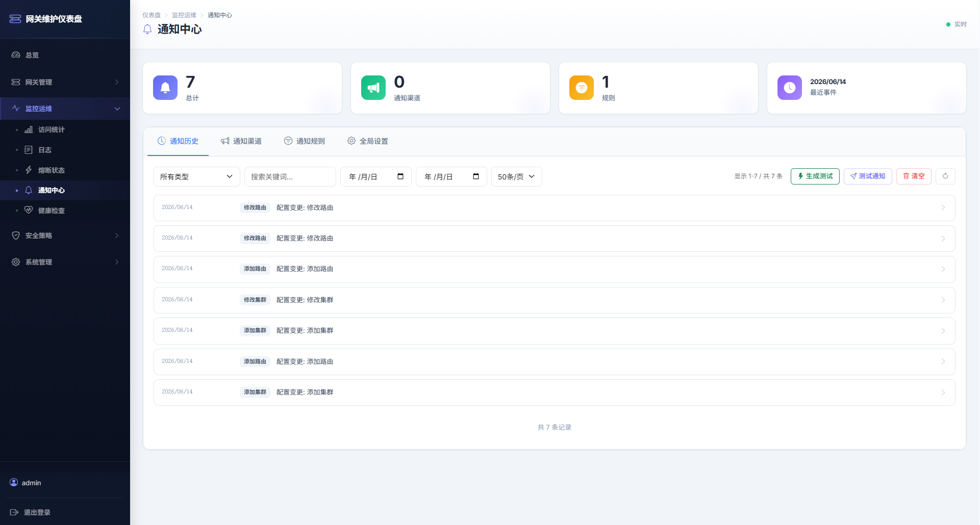980x525 pixels.
Task: Click the first date filter field
Action: click(376, 177)
